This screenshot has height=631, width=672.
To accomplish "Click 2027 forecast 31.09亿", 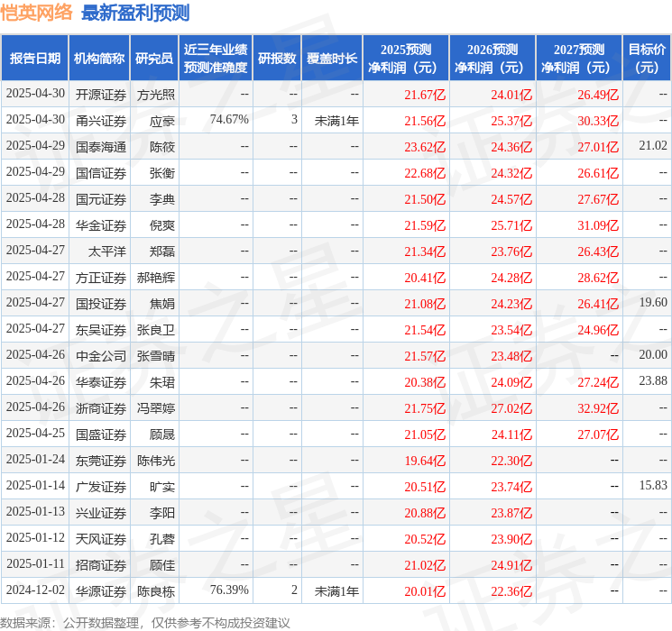I will pyautogui.click(x=598, y=225).
